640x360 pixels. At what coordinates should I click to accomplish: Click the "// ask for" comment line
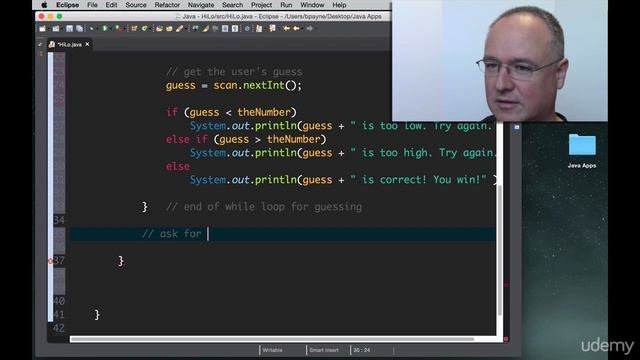(x=171, y=234)
